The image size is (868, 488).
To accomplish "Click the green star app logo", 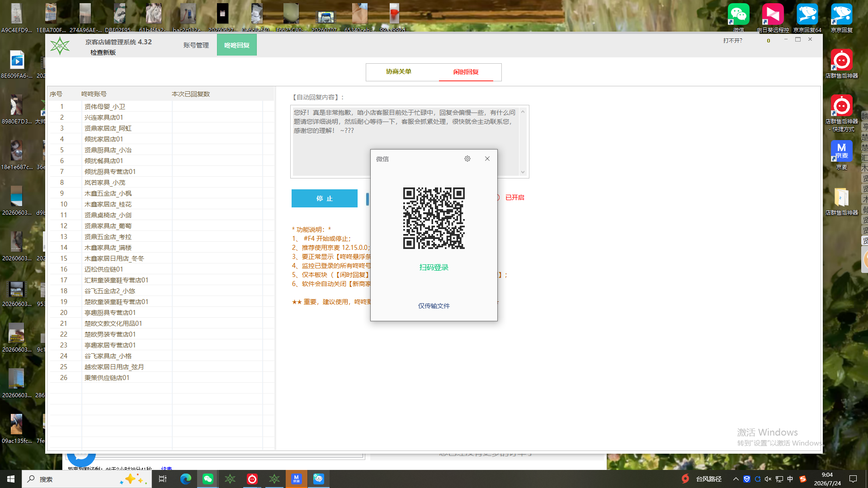I will click(x=60, y=46).
